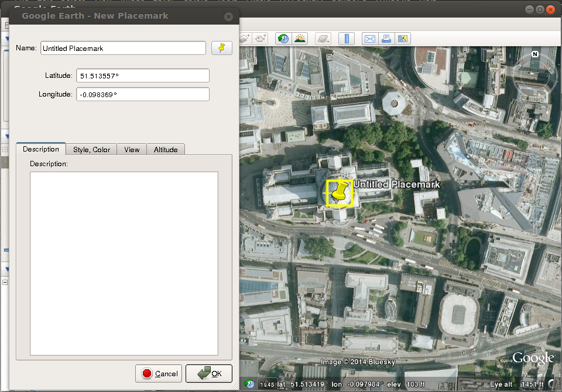The width and height of the screenshot is (562, 392).
Task: Click the View in Google Maps icon
Action: point(403,39)
